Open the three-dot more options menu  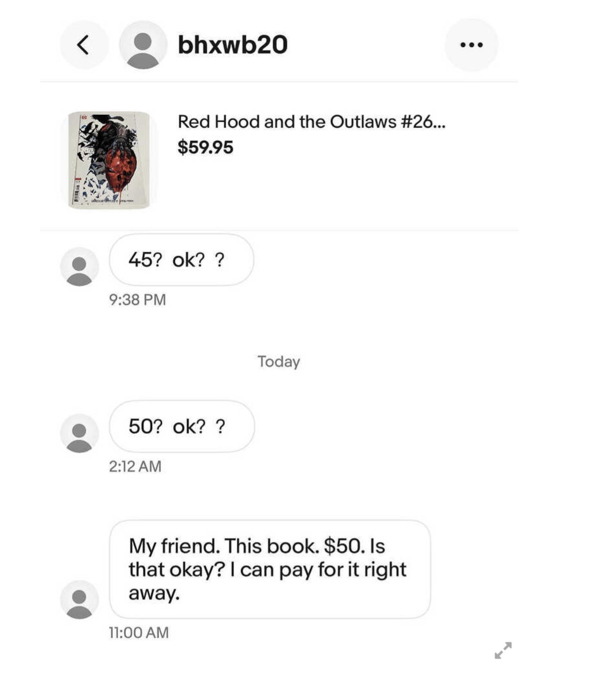[x=471, y=45]
